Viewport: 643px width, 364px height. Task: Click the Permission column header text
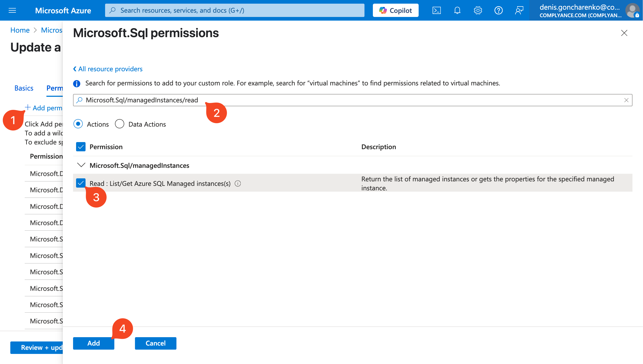click(106, 147)
